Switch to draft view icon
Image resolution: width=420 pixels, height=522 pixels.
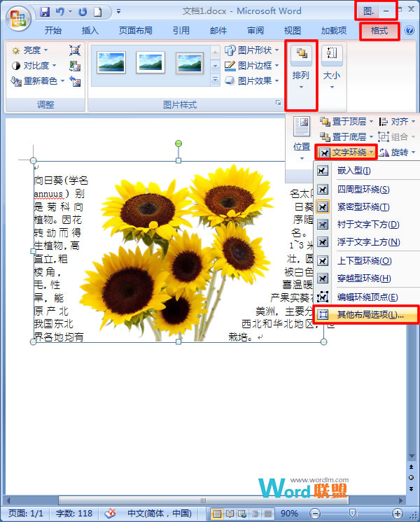[x=268, y=514]
